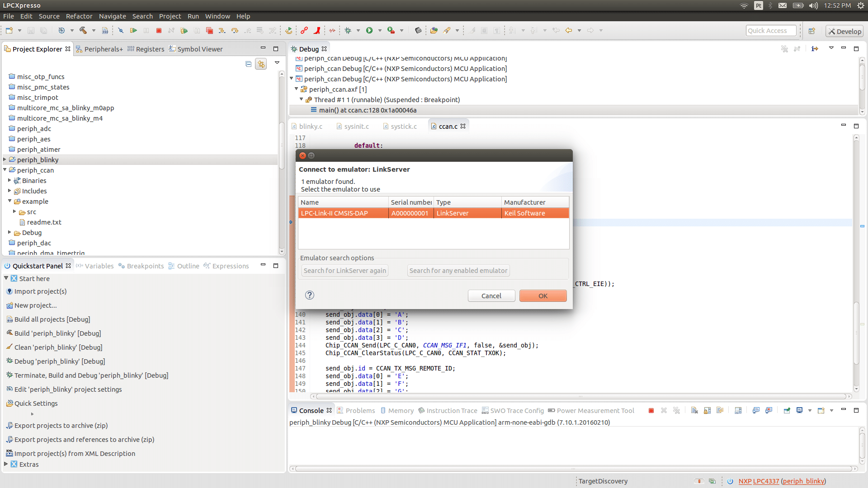Click the editor horizontal scrollbar
Viewport: 868px width, 488px height.
[x=580, y=397]
